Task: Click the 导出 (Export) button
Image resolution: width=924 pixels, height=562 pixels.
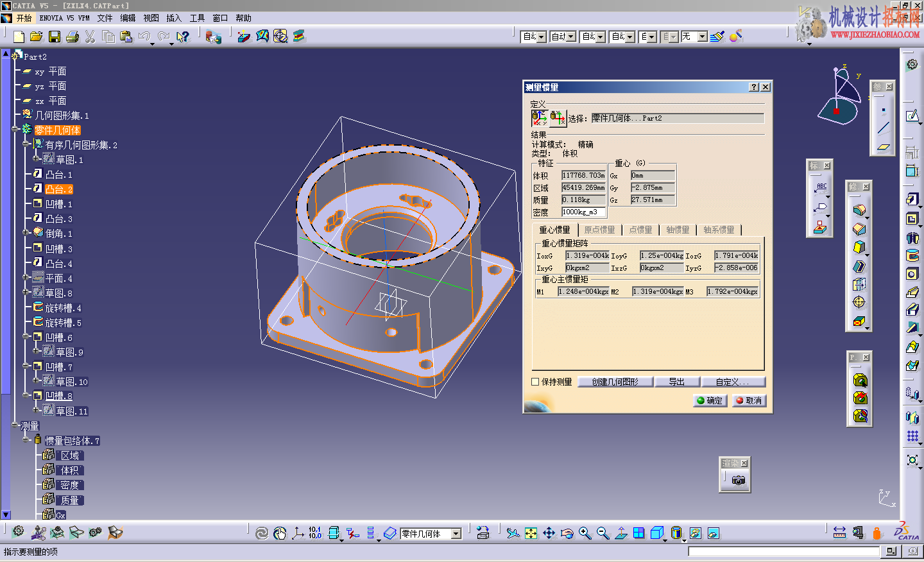Action: (676, 382)
